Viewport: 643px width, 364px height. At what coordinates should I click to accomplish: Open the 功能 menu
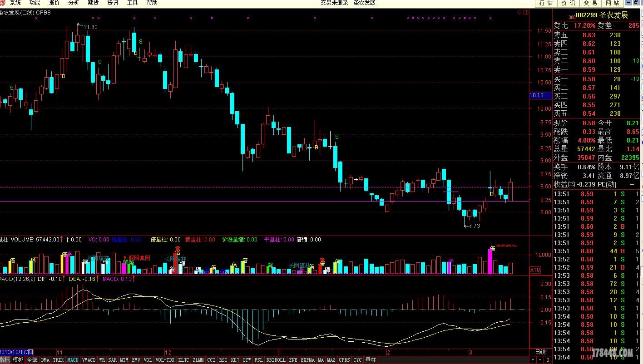click(x=35, y=3)
